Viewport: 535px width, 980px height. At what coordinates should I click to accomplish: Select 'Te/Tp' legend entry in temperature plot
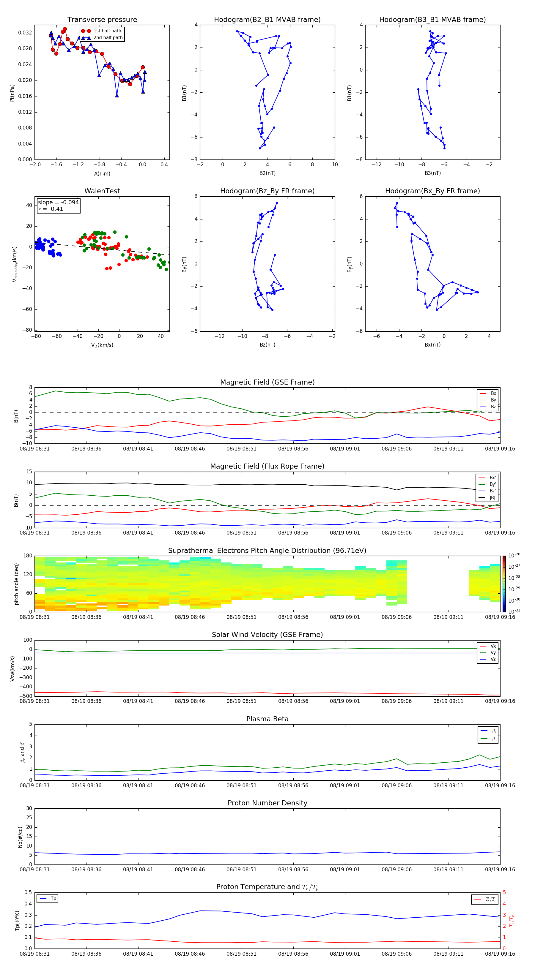(485, 899)
